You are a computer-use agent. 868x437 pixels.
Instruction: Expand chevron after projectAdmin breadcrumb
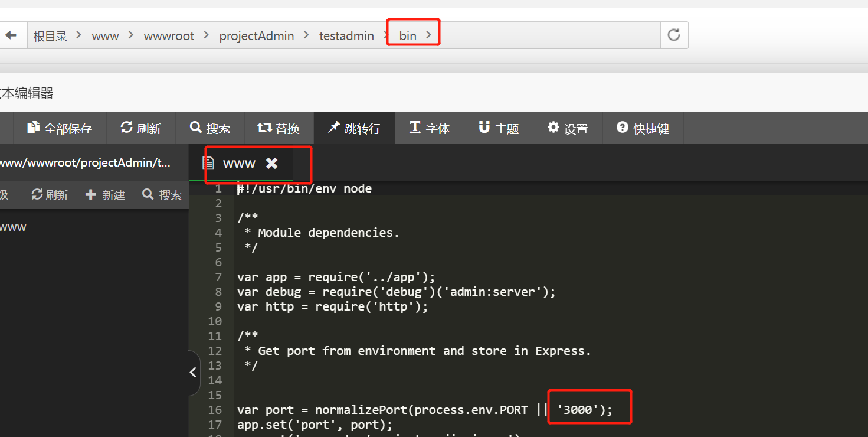[306, 35]
